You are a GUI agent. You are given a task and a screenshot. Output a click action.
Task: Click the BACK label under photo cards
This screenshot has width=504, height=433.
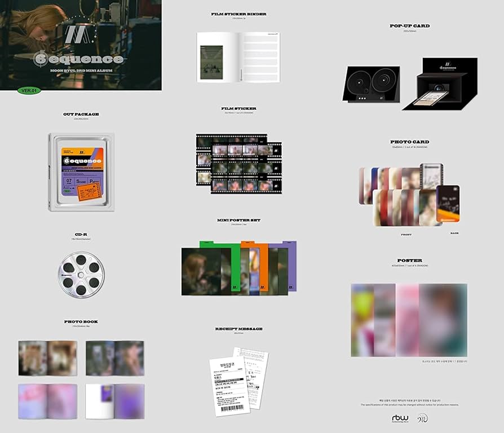click(454, 233)
